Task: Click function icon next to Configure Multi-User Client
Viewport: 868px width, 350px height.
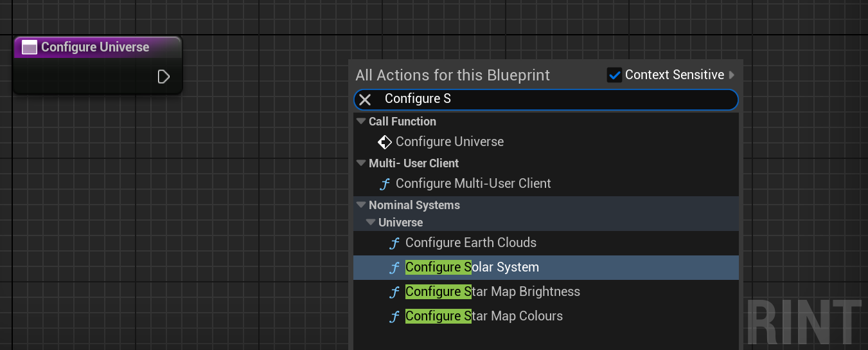Action: [x=385, y=184]
